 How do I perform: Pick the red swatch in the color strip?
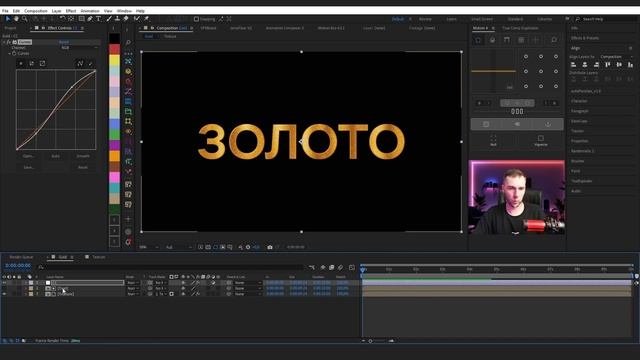pos(115,49)
